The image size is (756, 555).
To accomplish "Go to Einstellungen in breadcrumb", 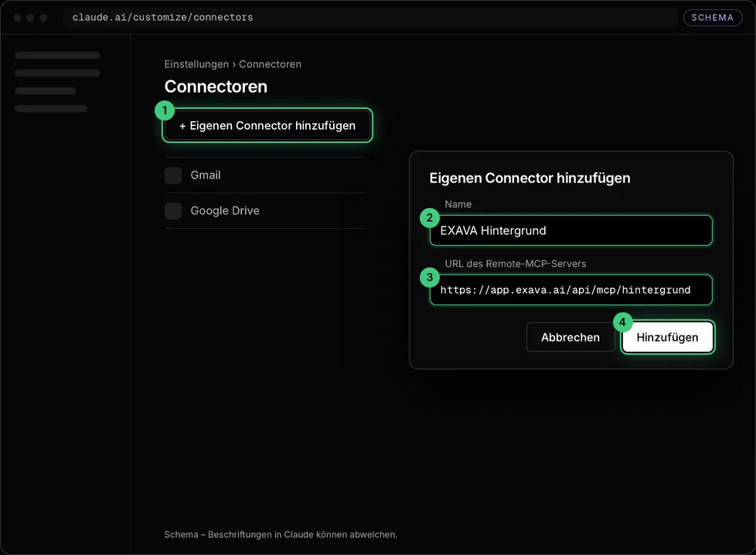I will pyautogui.click(x=196, y=64).
